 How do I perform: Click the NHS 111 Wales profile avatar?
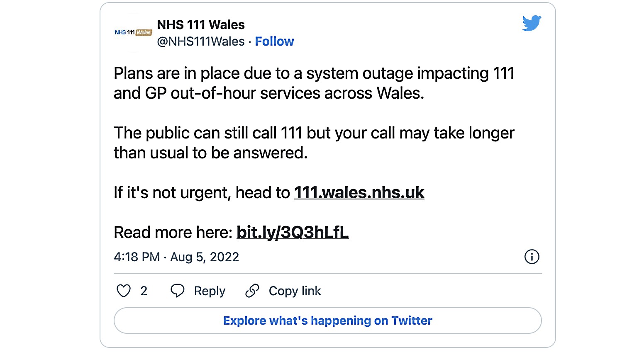[x=132, y=32]
